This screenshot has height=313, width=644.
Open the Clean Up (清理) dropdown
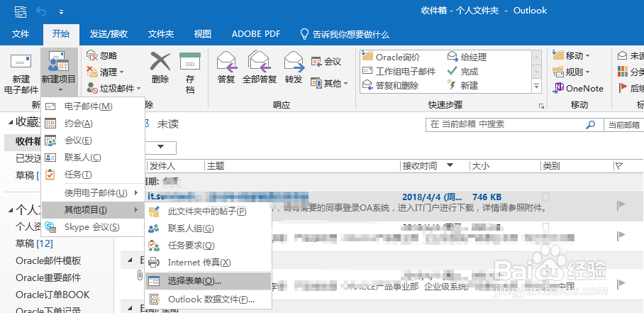[x=105, y=72]
